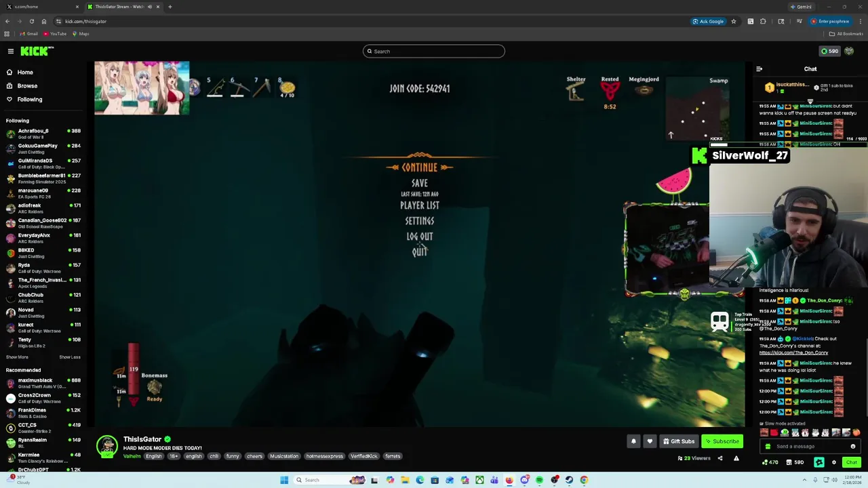Click the Enter passphrase profile chip
The image size is (868, 488).
coord(830,21)
